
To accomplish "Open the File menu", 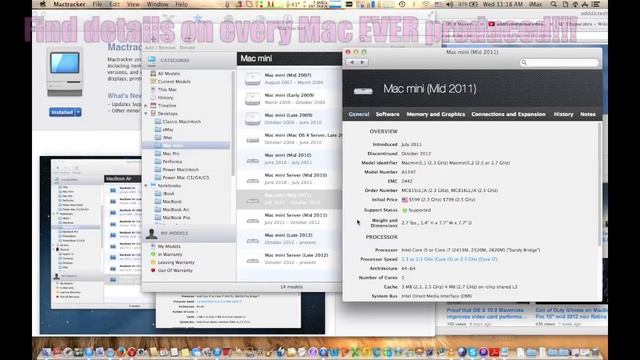I will coord(97,4).
